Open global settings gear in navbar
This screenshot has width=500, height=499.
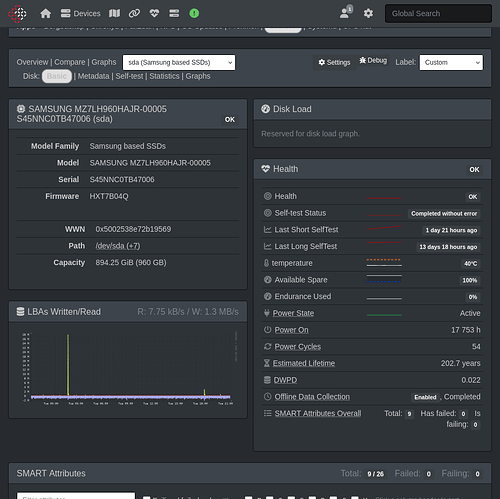(368, 14)
